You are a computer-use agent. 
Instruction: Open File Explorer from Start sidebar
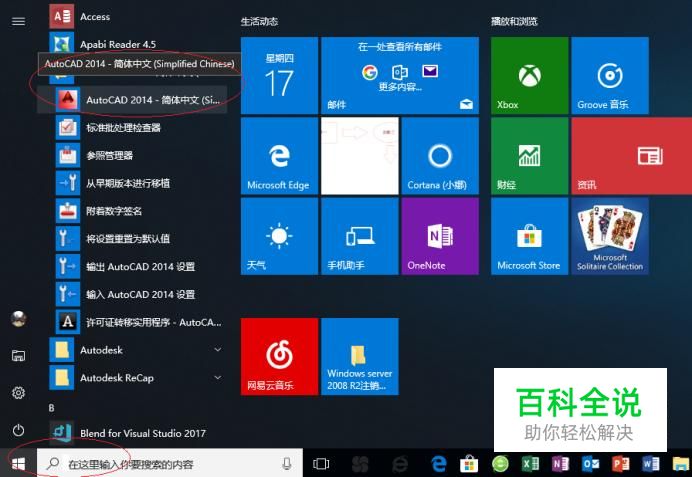pos(18,356)
